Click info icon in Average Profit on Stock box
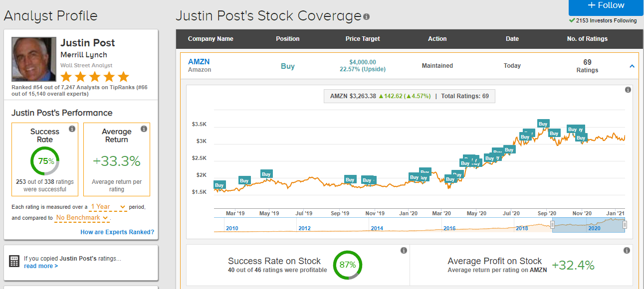This screenshot has height=289, width=644. [x=627, y=251]
